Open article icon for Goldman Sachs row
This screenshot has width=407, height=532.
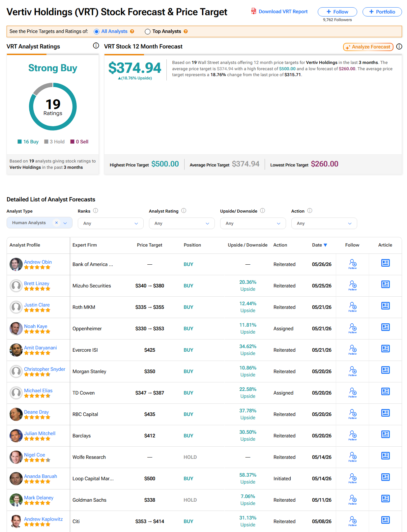(x=385, y=499)
